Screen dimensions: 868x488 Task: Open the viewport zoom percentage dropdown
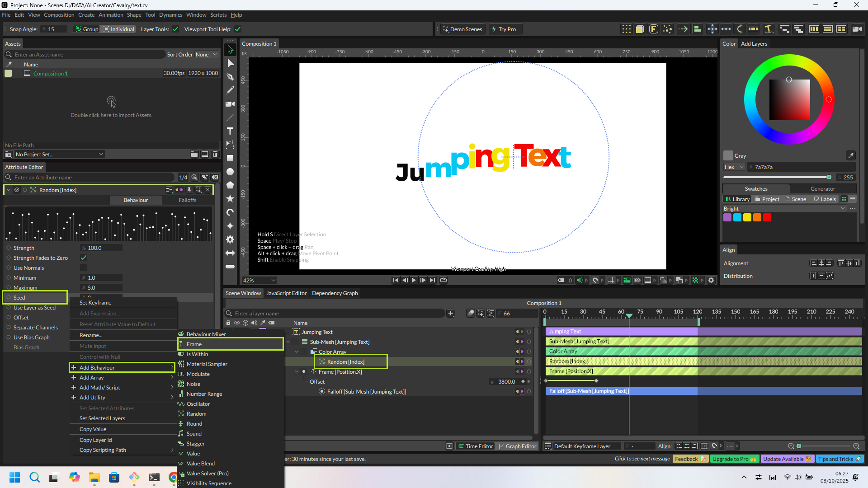tap(259, 281)
